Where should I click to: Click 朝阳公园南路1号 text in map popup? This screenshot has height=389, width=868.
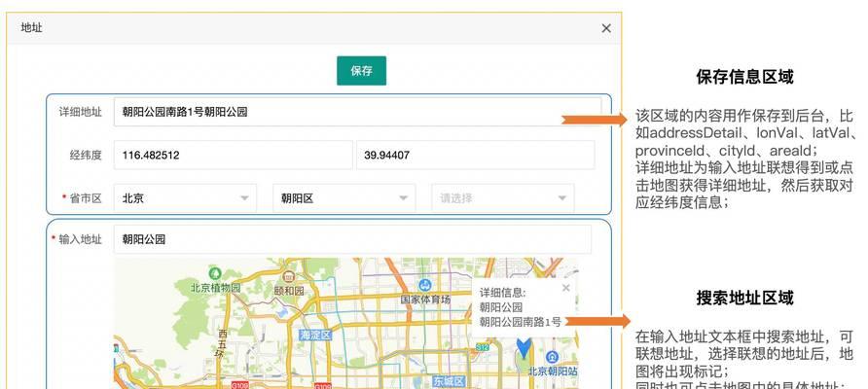point(520,322)
